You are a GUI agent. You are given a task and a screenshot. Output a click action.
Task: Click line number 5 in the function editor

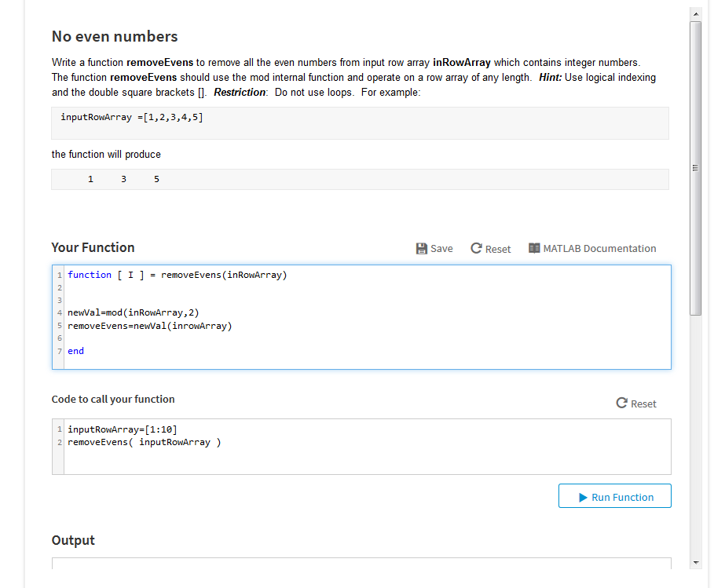tap(59, 325)
